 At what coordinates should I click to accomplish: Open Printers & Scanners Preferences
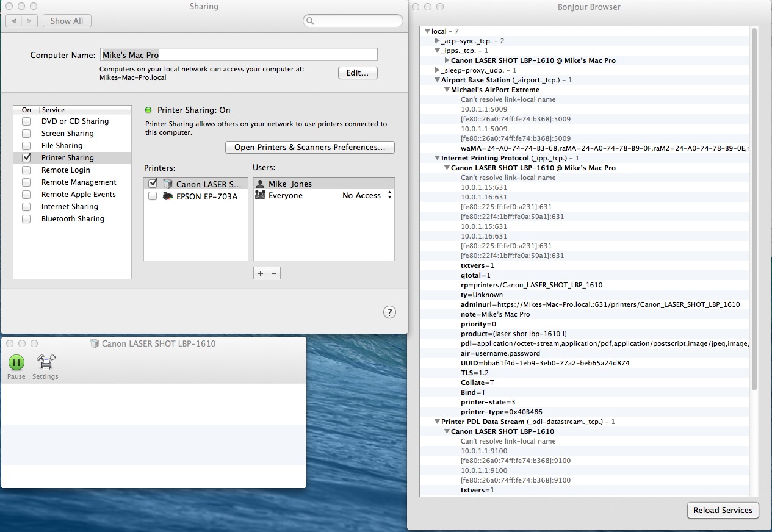310,147
